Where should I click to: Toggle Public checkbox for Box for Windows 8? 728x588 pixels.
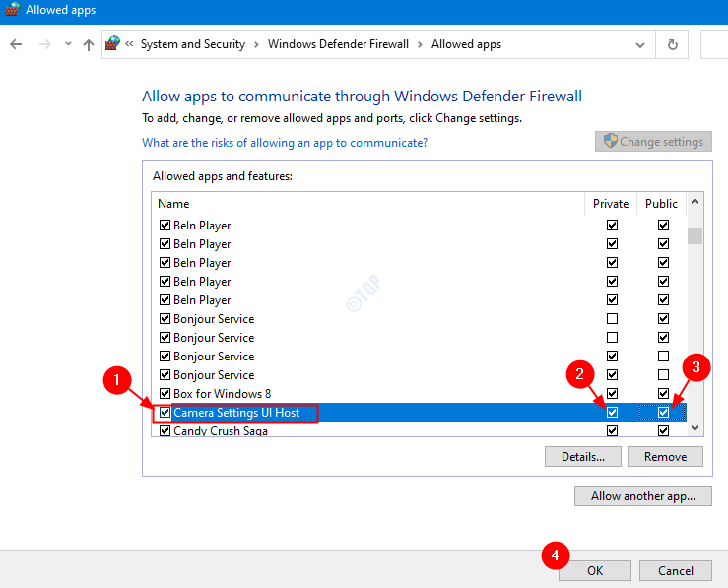[x=663, y=394]
